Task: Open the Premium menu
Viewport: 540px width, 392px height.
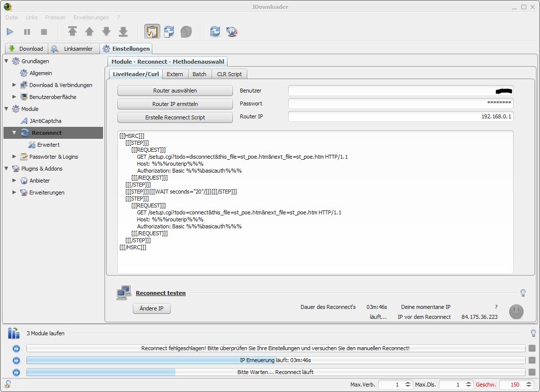Action: (55, 17)
